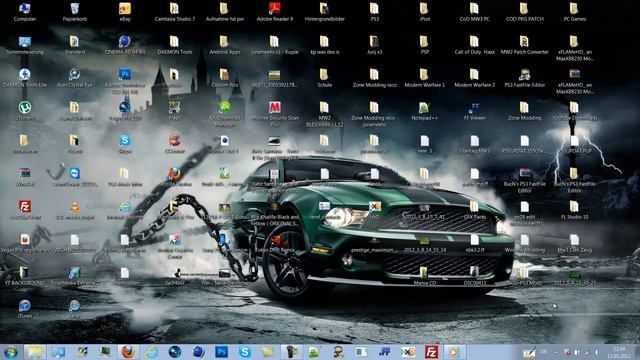Viewport: 640px width, 360px height.
Task: Open the Standard folder icon
Action: click(x=75, y=45)
